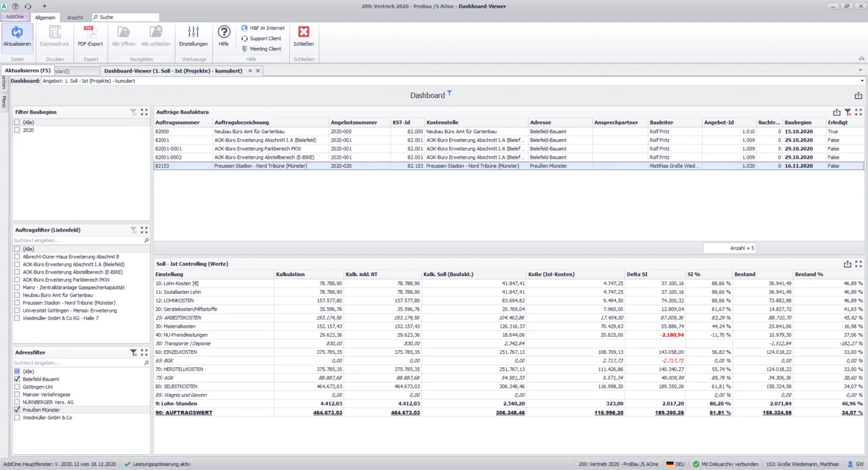Open the AddOne menu
Viewport: 868px width, 470px height.
point(14,17)
